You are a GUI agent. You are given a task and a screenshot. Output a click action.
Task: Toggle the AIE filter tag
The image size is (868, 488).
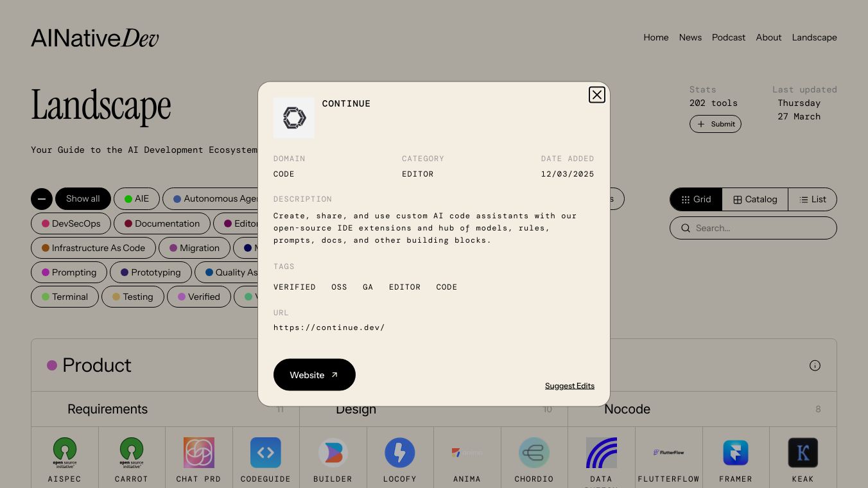137,199
